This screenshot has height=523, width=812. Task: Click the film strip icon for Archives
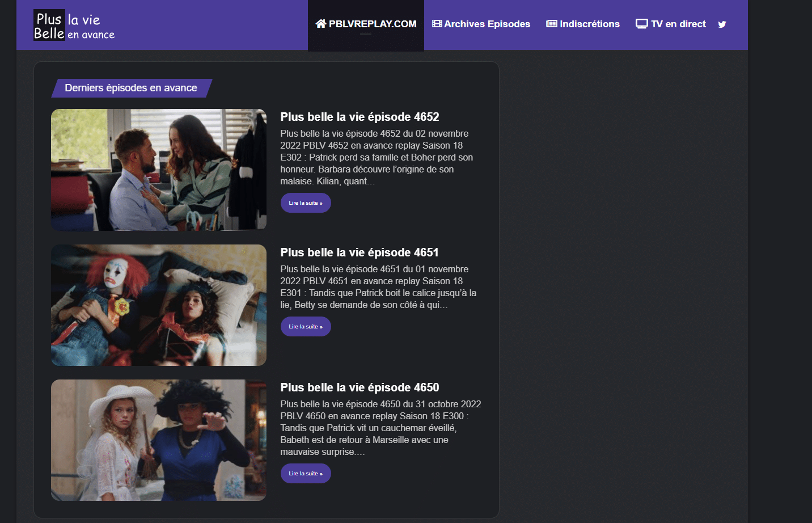pos(437,24)
